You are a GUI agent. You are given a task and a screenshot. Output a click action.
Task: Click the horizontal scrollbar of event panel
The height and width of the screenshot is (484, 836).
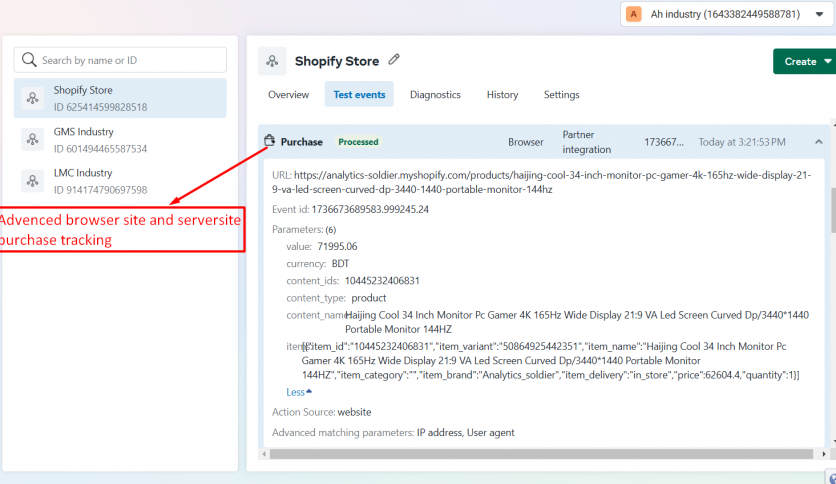pyautogui.click(x=541, y=454)
